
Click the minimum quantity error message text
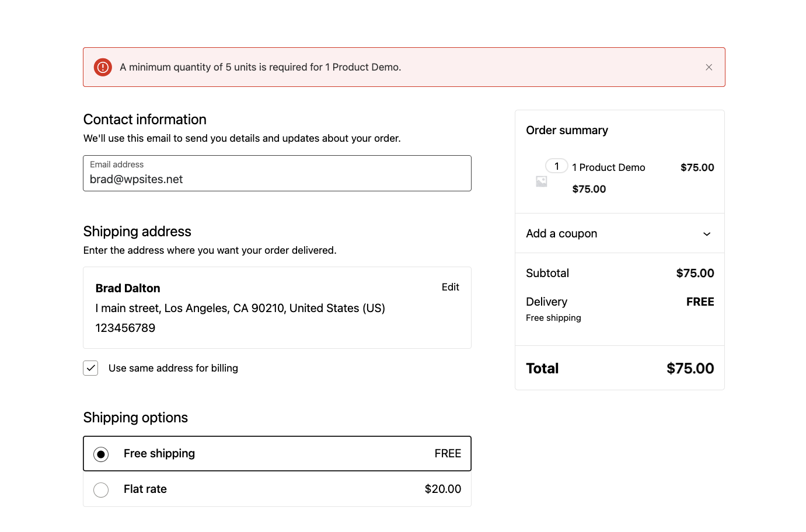(260, 67)
